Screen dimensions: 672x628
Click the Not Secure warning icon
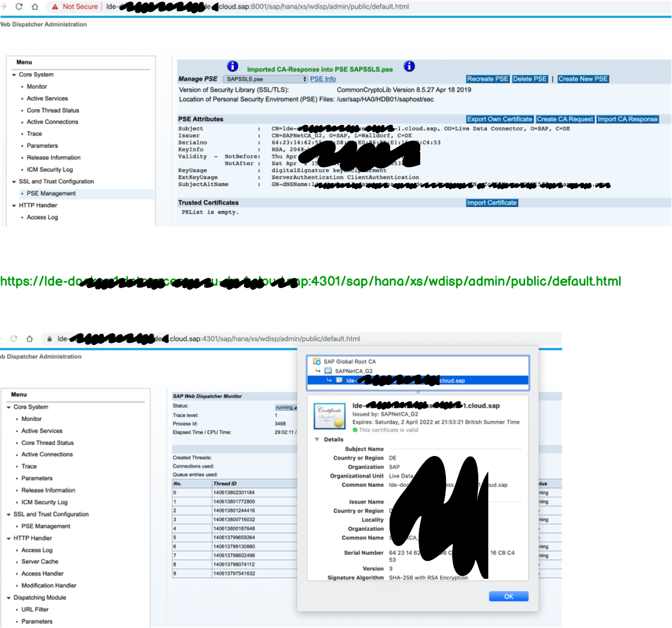[x=55, y=7]
